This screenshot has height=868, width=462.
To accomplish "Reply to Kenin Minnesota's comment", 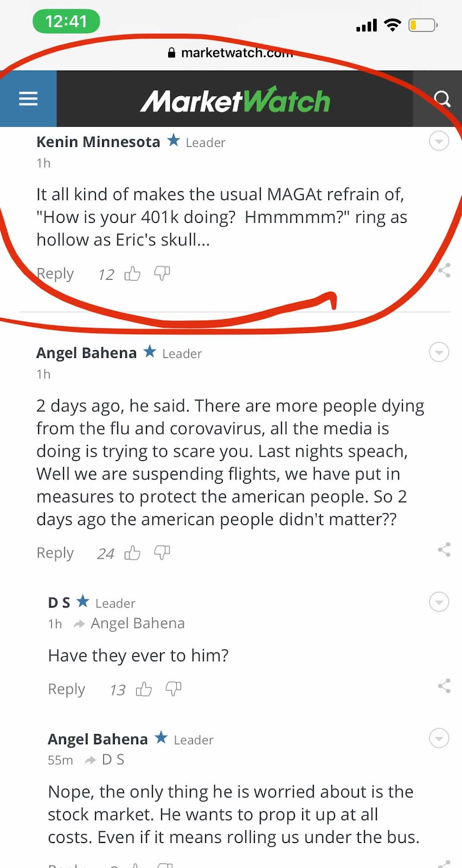I will (x=55, y=273).
